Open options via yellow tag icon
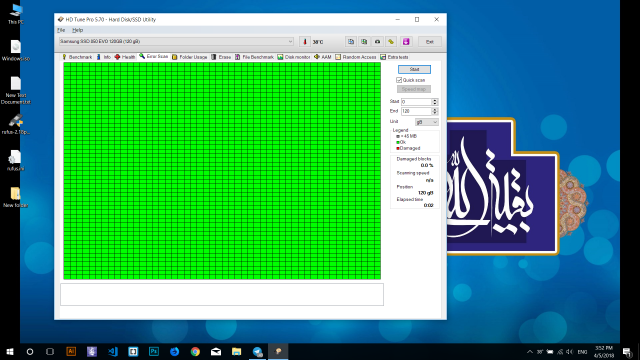The width and height of the screenshot is (640, 360). point(391,42)
